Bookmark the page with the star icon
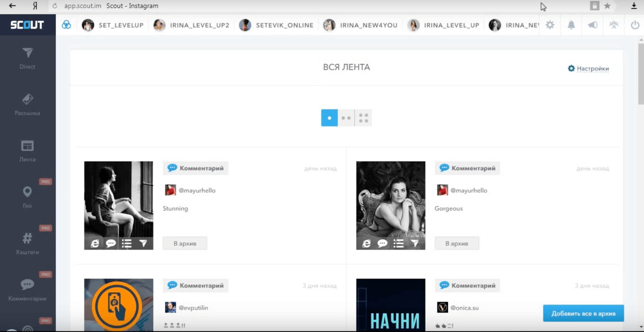The image size is (644, 332). coord(607,6)
